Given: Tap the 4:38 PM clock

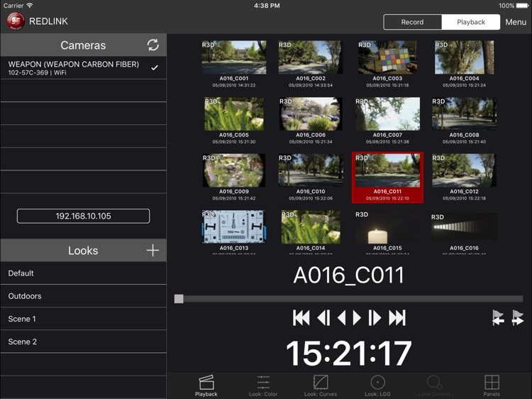Looking at the screenshot, I should [x=267, y=6].
